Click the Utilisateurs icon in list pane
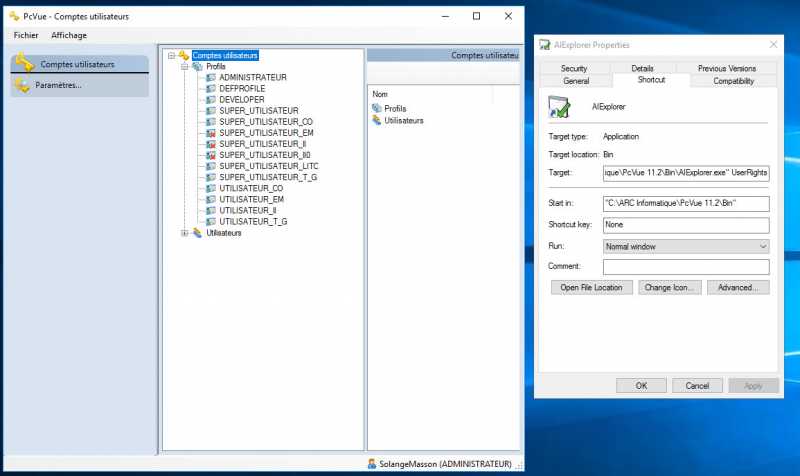This screenshot has width=800, height=476. click(x=377, y=121)
